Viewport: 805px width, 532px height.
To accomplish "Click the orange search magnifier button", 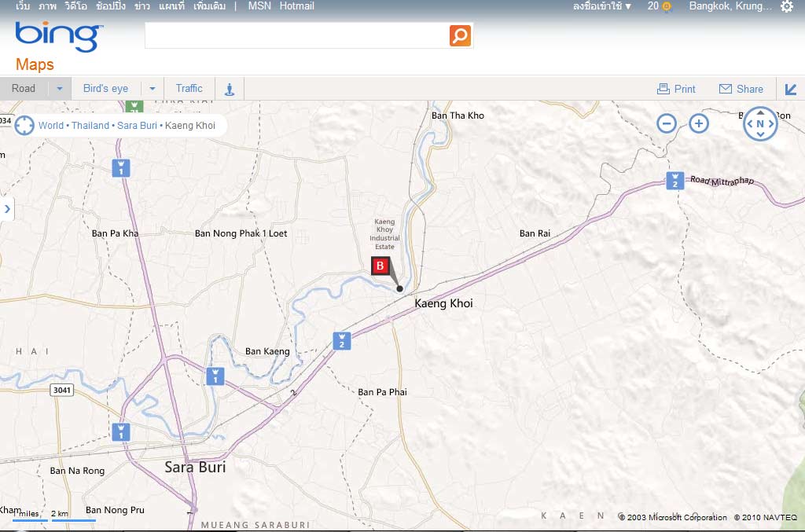I will point(460,35).
